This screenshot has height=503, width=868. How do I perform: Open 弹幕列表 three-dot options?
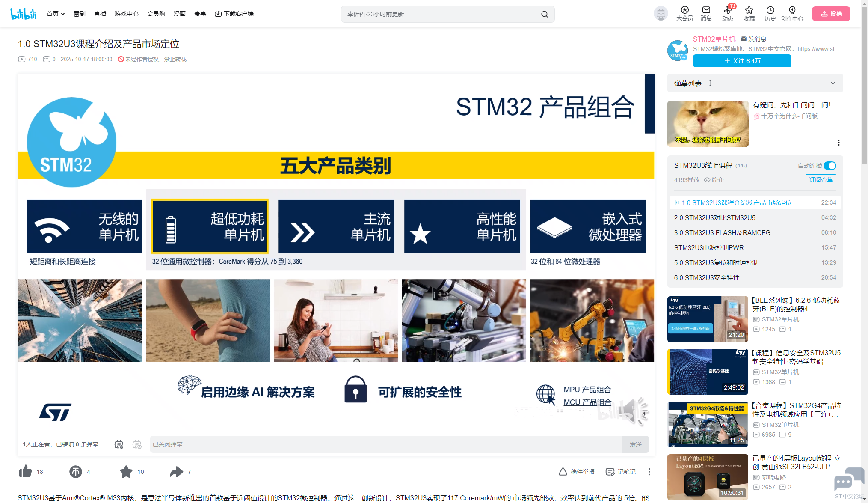[710, 83]
